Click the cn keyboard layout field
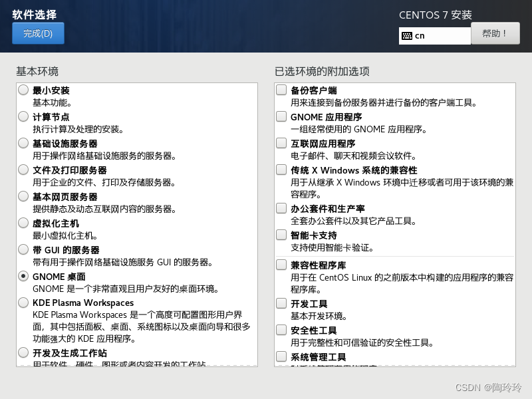532x399 pixels. [435, 36]
